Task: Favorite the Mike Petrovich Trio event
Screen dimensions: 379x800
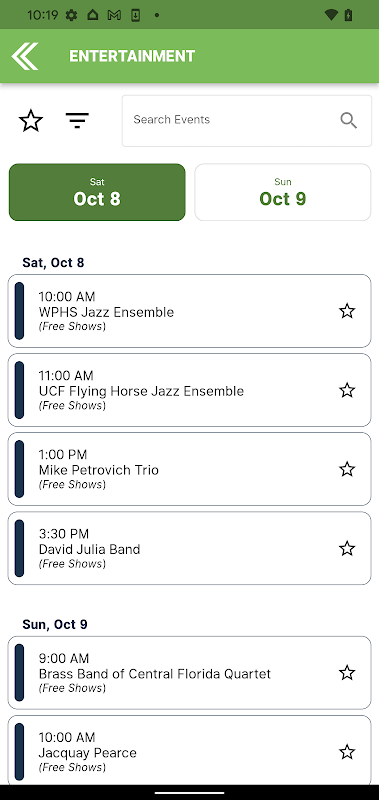Action: click(347, 469)
